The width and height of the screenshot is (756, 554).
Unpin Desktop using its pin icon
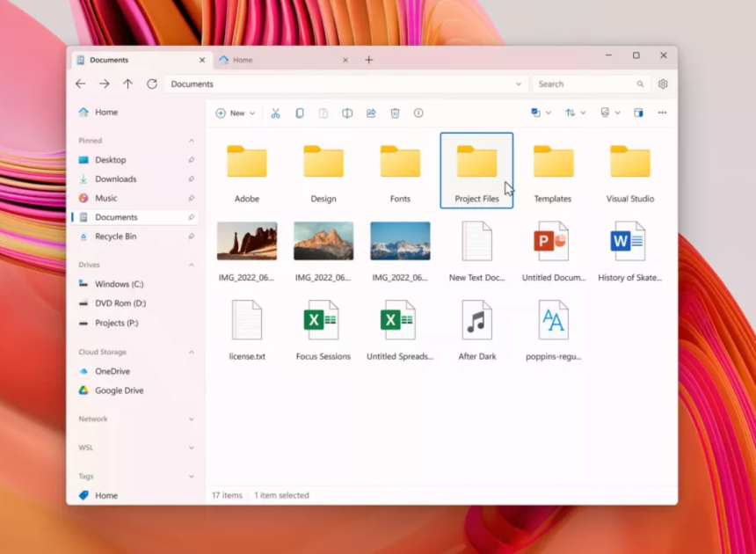click(192, 159)
